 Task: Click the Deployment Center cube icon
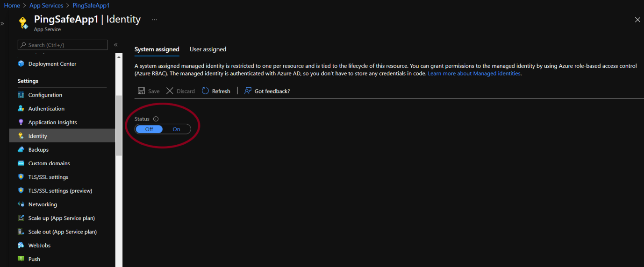(x=21, y=64)
